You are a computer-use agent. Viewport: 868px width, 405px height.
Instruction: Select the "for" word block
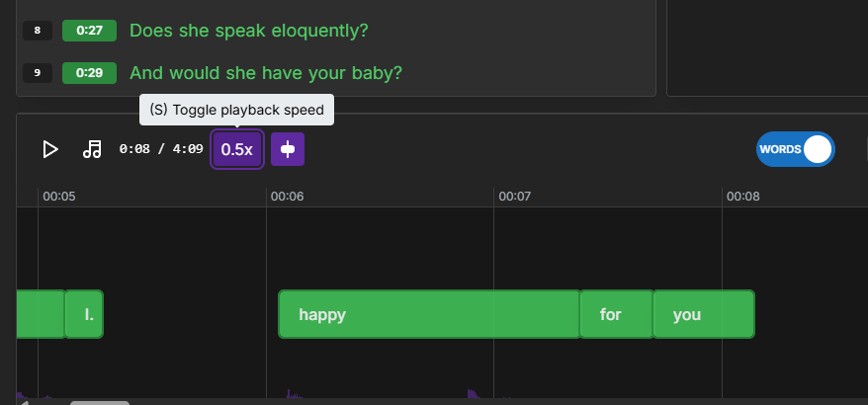(x=616, y=314)
